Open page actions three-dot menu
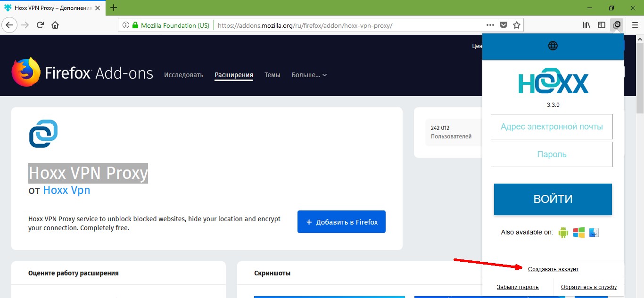Viewport: 644px width, 298px height. tap(490, 25)
